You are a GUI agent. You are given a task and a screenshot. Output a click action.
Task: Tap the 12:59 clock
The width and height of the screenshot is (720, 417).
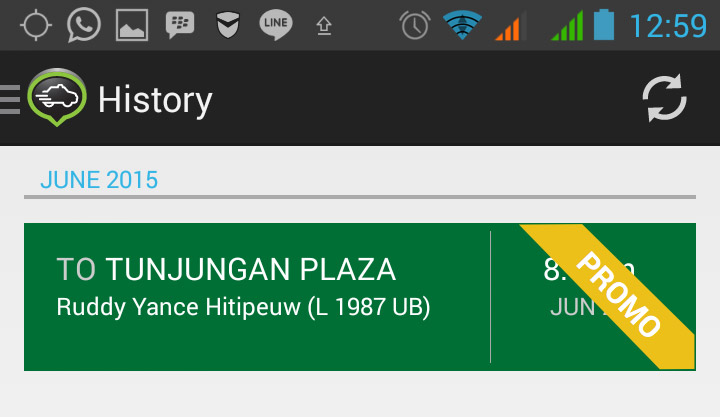pos(667,25)
